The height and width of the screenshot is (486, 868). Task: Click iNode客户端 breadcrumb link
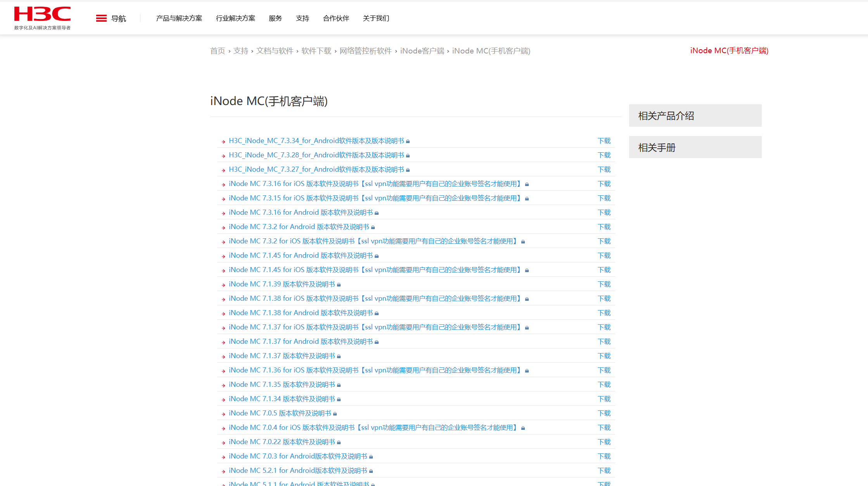422,51
